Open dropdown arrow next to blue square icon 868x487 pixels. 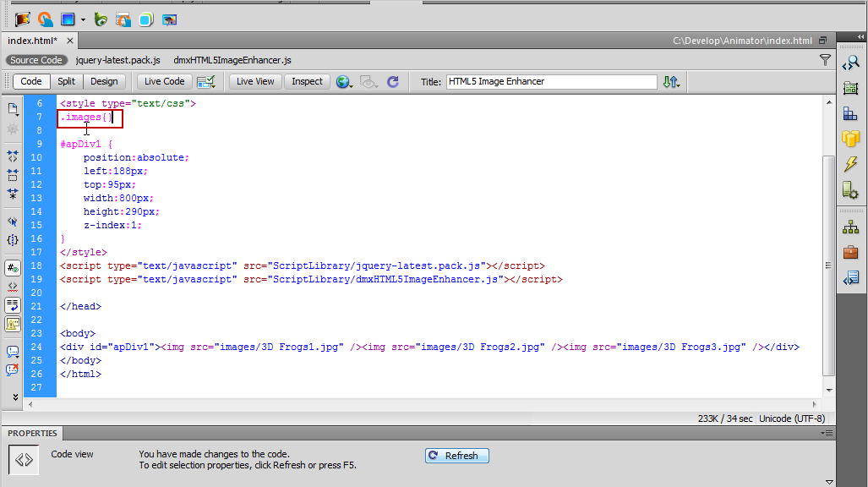pyautogui.click(x=83, y=20)
